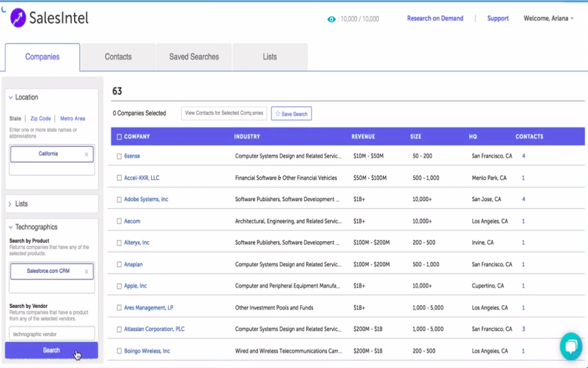Click the COMPANY column header

[137, 137]
